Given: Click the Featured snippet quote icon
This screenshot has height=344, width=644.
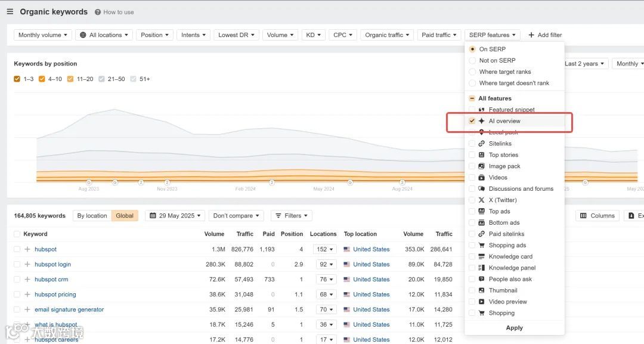Looking at the screenshot, I should click(481, 110).
